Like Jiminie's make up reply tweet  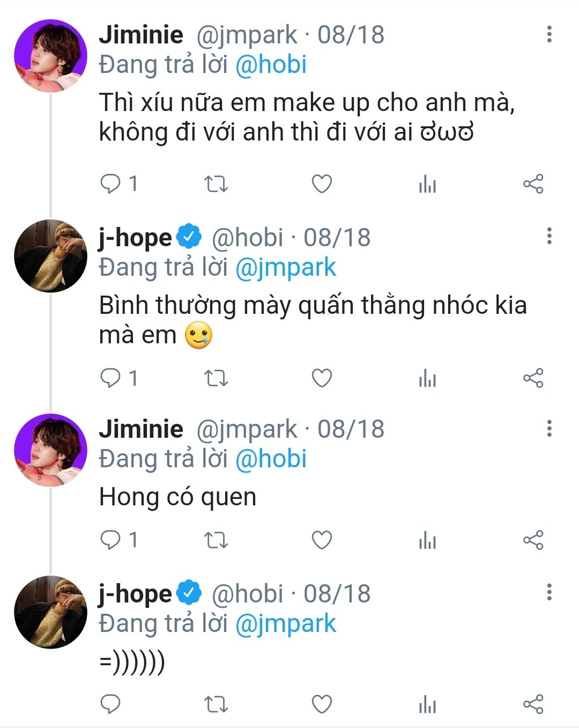[x=322, y=184]
